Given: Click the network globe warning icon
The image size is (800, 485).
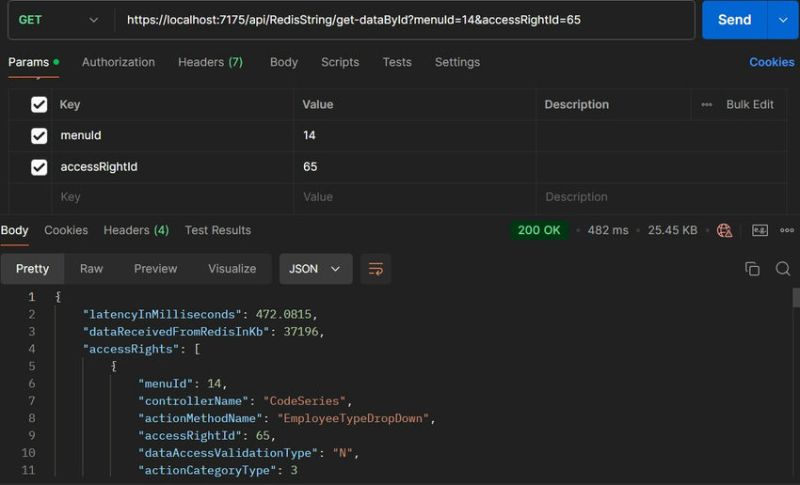Looking at the screenshot, I should pyautogui.click(x=724, y=231).
